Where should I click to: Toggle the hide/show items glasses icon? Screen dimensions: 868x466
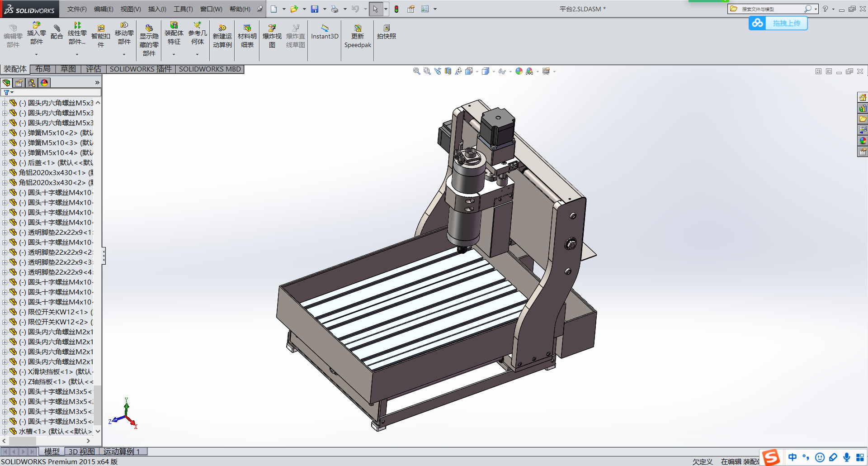tap(501, 71)
